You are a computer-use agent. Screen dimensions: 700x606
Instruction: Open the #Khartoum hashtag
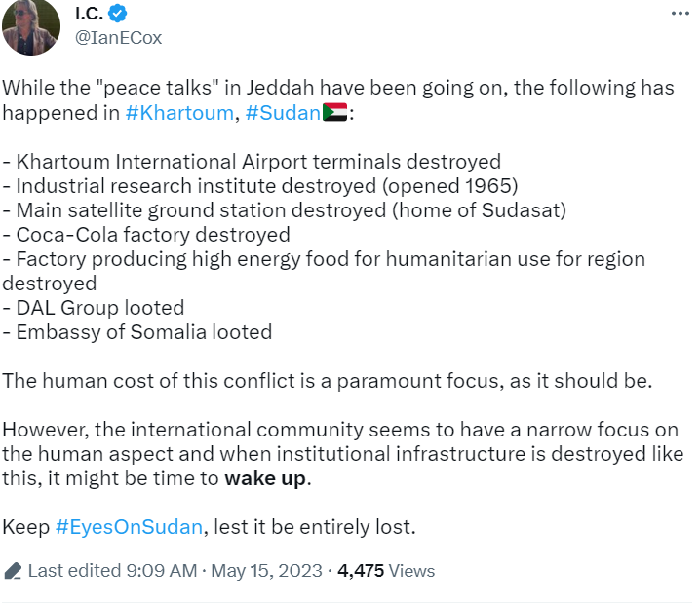(179, 113)
